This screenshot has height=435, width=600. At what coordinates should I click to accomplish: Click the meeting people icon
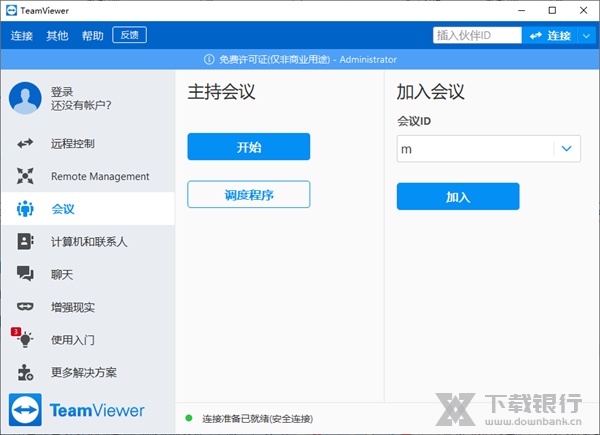point(25,209)
